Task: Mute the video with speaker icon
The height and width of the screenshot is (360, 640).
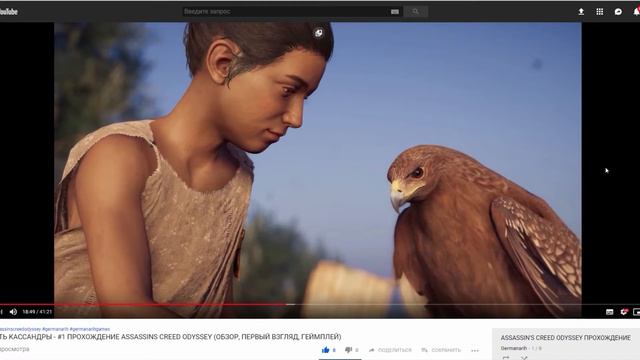Action: click(13, 312)
